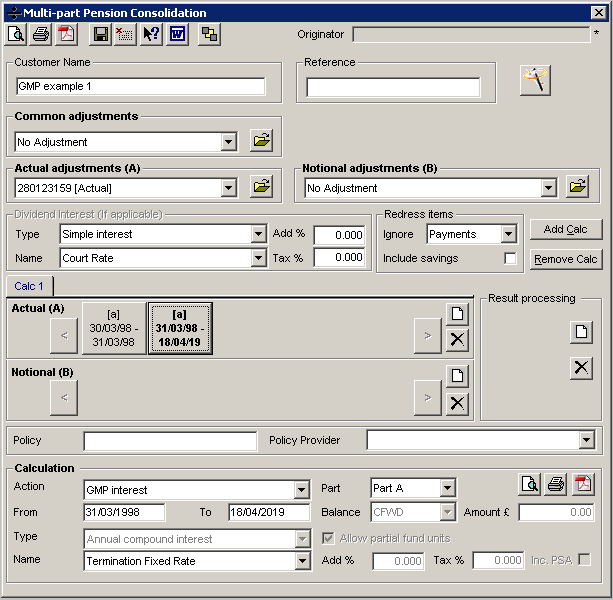Save the calculation using the floppy disk icon
This screenshot has height=600, width=613.
[x=100, y=34]
